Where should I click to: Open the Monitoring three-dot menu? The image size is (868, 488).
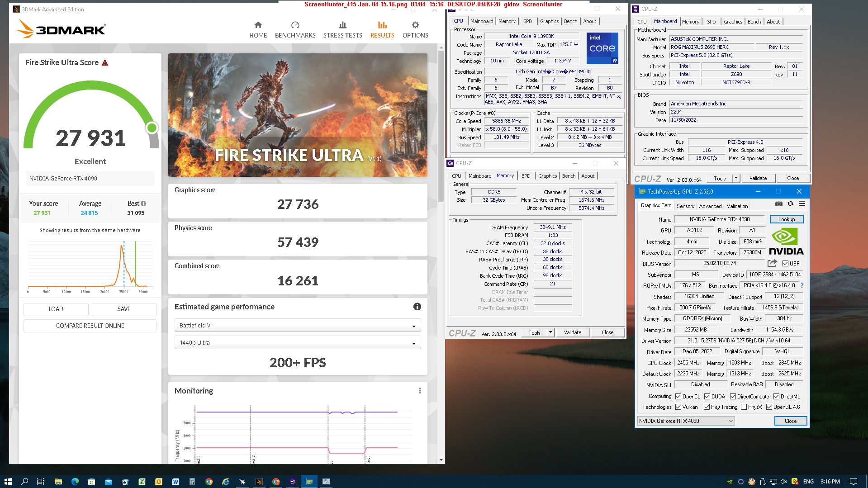(x=420, y=391)
